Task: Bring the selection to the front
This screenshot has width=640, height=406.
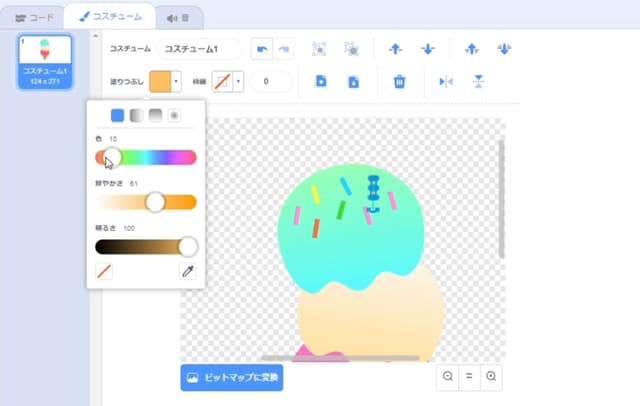Action: click(x=472, y=49)
